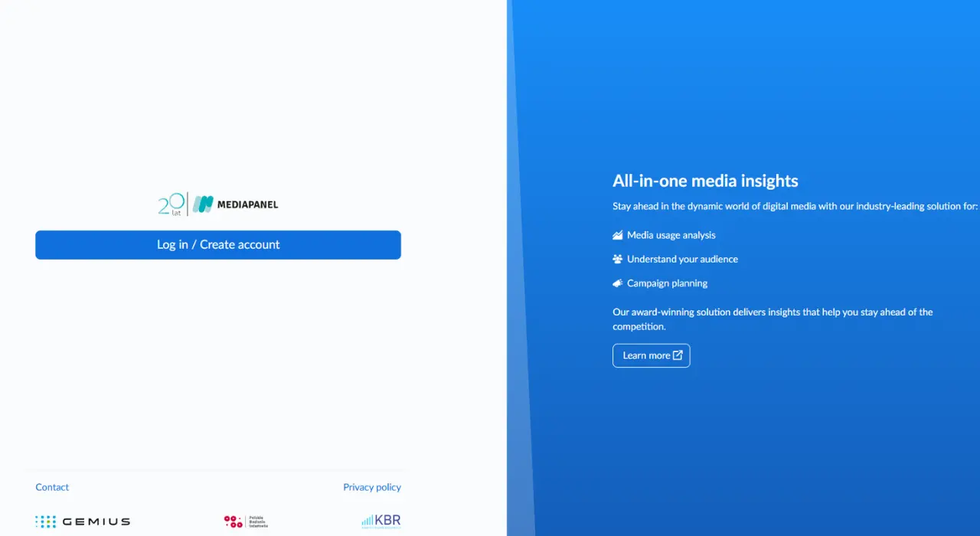The height and width of the screenshot is (536, 980).
Task: Open the Privacy policy link
Action: coord(372,487)
